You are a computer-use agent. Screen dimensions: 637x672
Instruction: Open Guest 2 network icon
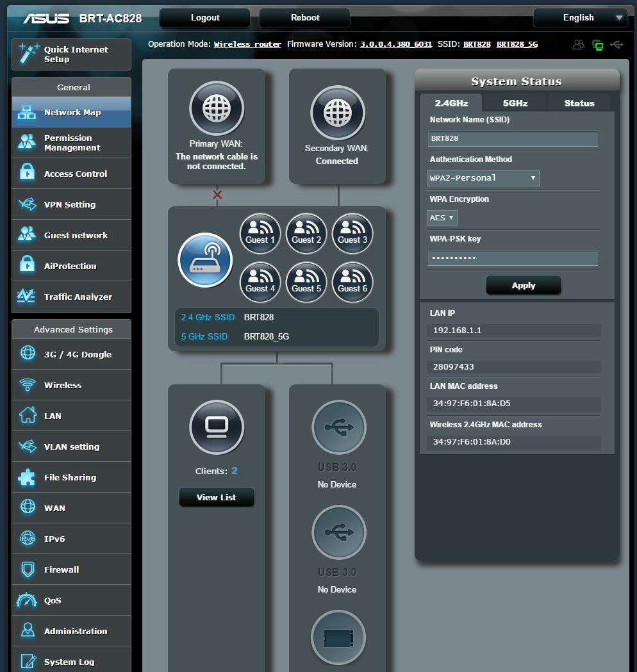(306, 234)
